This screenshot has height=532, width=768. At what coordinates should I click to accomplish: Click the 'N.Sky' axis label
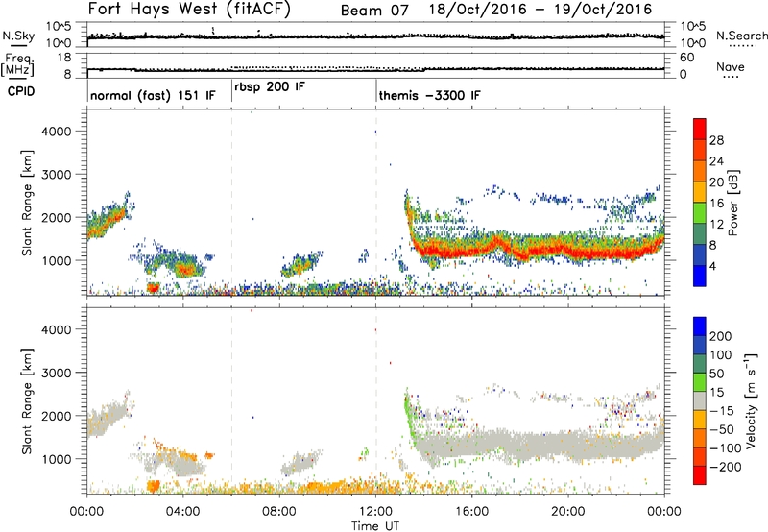(18, 36)
